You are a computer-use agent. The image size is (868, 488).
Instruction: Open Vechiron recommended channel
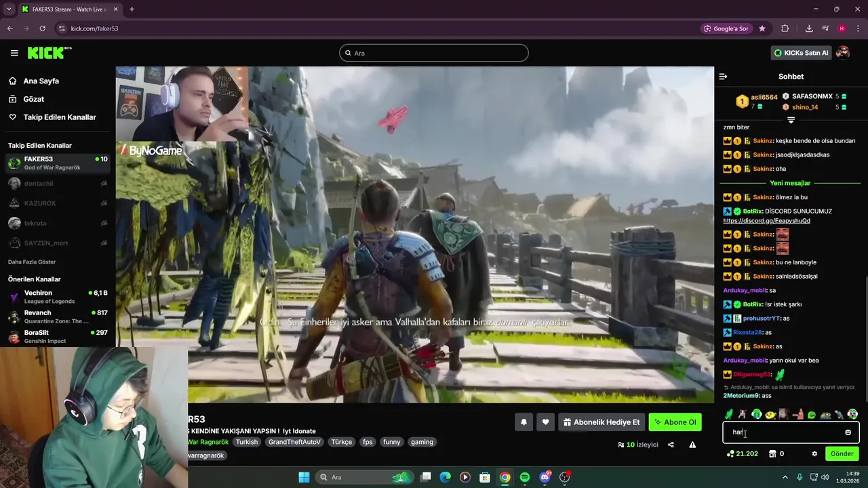[x=57, y=297]
